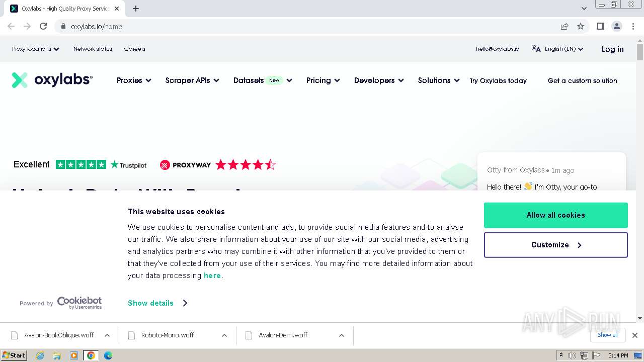Open Roboto-Mono.woff download options arrow

[x=224, y=335]
